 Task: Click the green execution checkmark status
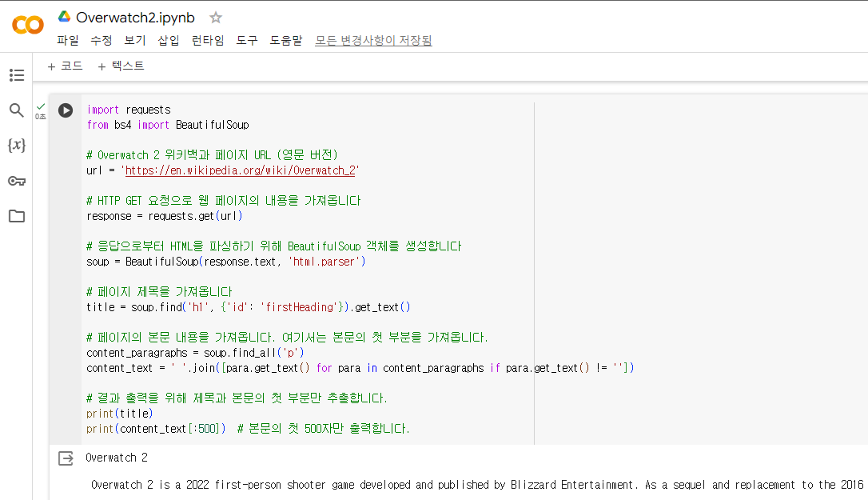(x=41, y=106)
